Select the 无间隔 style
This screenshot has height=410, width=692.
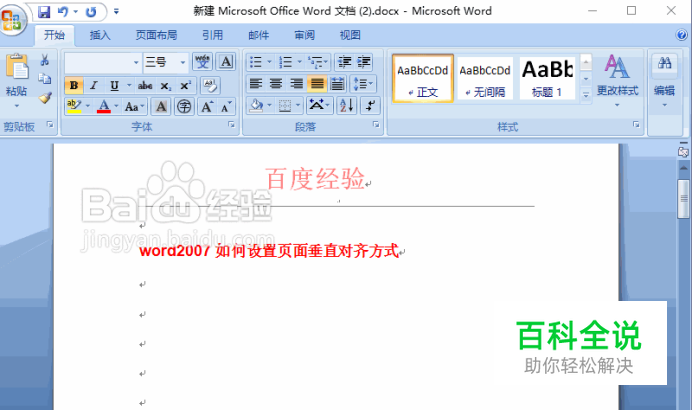tap(485, 79)
